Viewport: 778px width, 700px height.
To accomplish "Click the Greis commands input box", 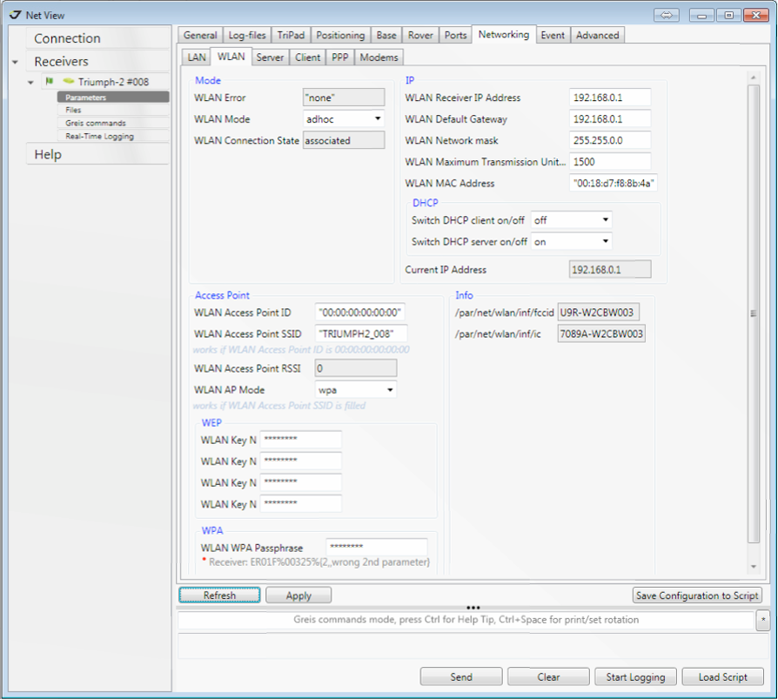I will 466,620.
